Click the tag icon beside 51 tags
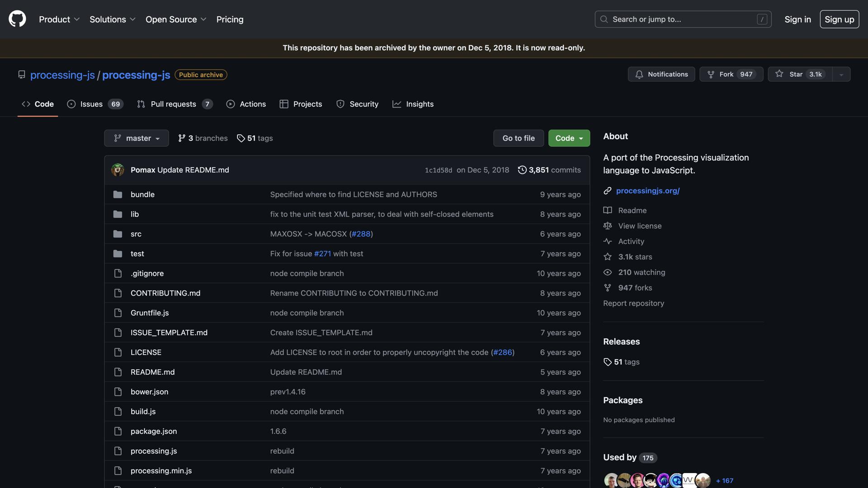Screen dimensions: 868x488 point(608,361)
